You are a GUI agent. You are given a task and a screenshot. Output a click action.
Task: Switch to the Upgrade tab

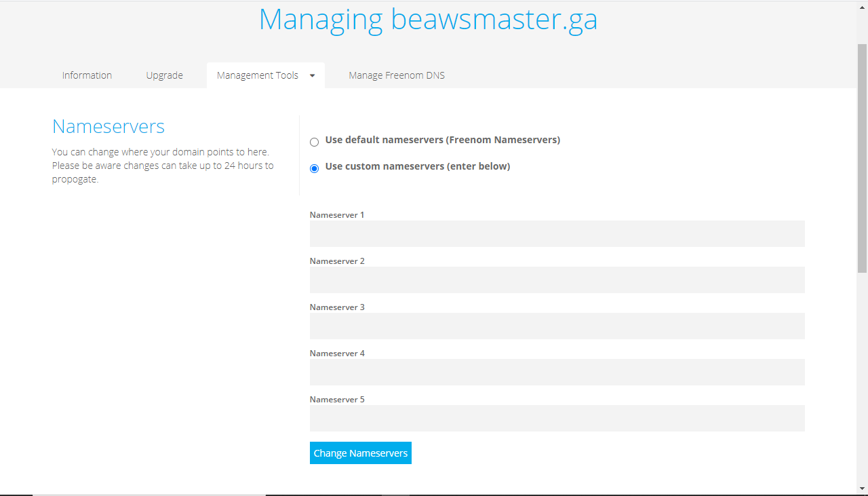[164, 75]
